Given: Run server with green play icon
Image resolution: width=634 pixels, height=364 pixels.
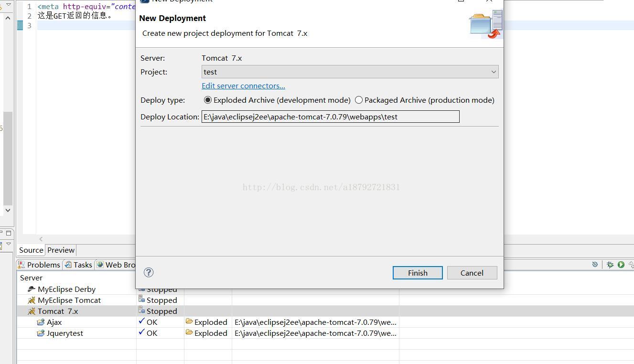Looking at the screenshot, I should pyautogui.click(x=621, y=264).
